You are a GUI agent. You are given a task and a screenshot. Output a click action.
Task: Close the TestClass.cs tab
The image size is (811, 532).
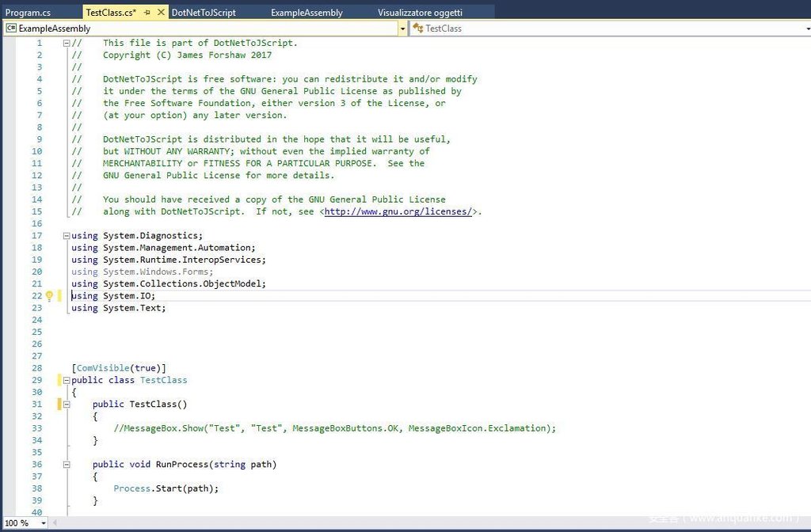click(x=162, y=13)
